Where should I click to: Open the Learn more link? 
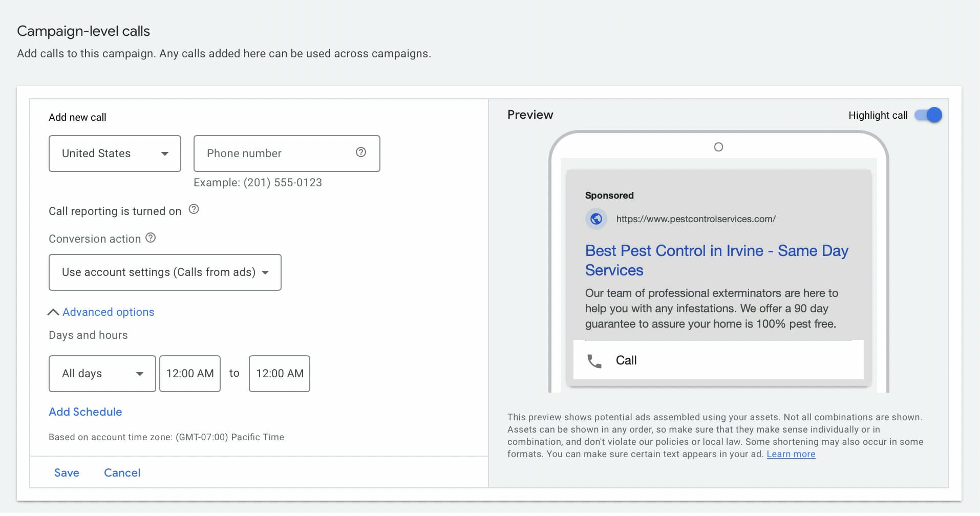click(791, 454)
